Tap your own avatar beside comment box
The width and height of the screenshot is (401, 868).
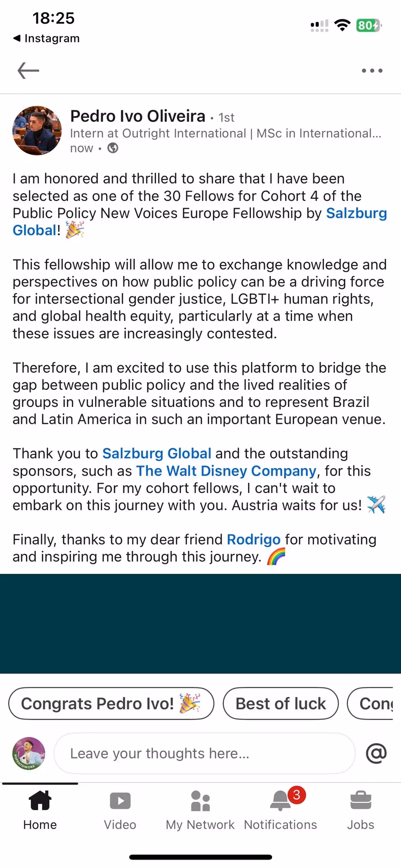pyautogui.click(x=29, y=753)
